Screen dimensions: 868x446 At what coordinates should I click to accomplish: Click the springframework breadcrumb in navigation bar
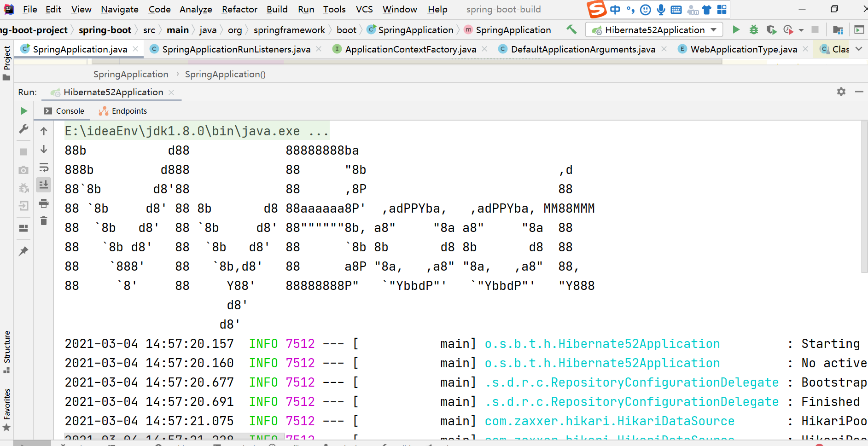point(289,30)
